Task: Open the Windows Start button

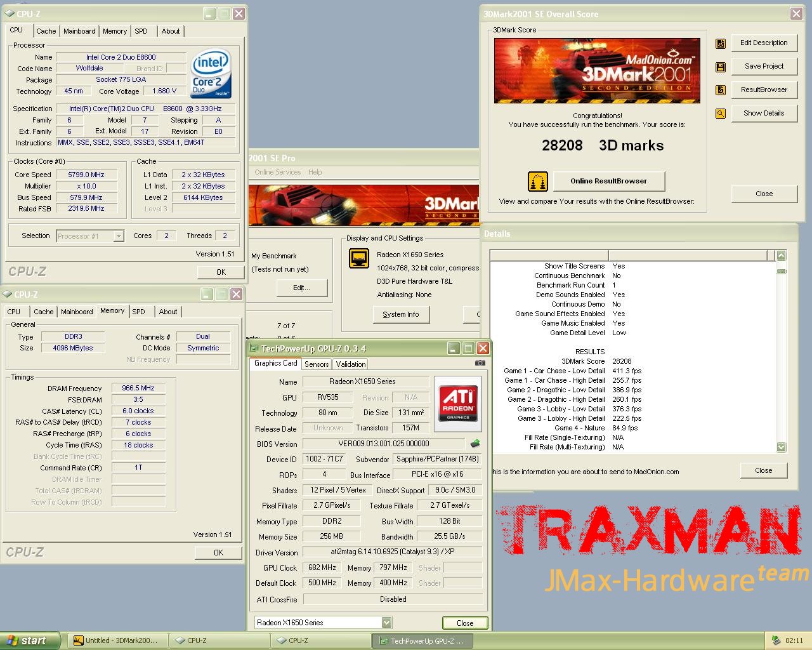Action: click(x=30, y=640)
